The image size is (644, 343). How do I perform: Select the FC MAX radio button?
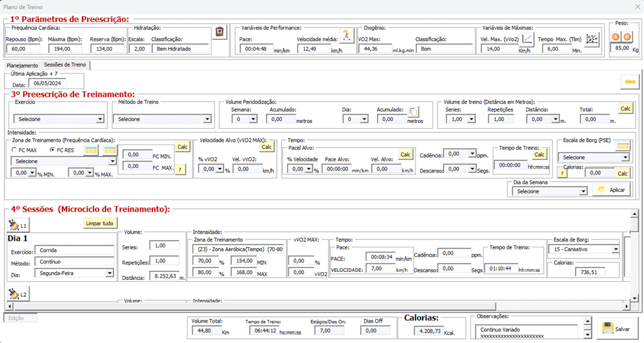tap(15, 150)
